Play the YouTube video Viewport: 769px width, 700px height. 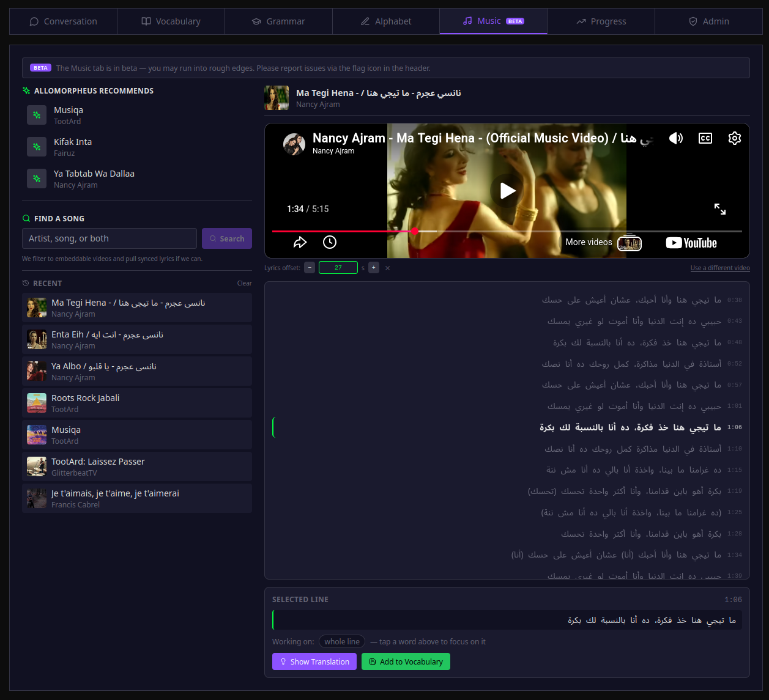[x=507, y=191]
